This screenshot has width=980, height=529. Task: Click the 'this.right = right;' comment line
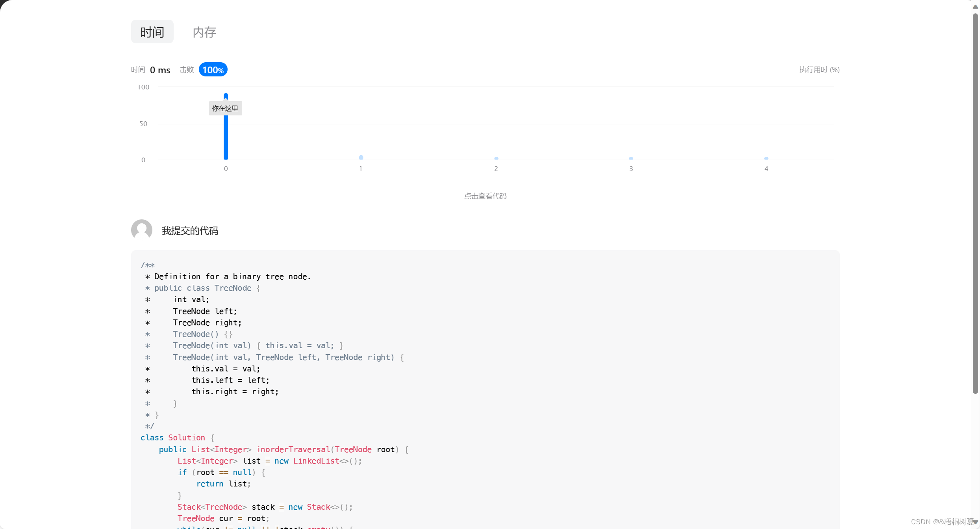pyautogui.click(x=235, y=392)
